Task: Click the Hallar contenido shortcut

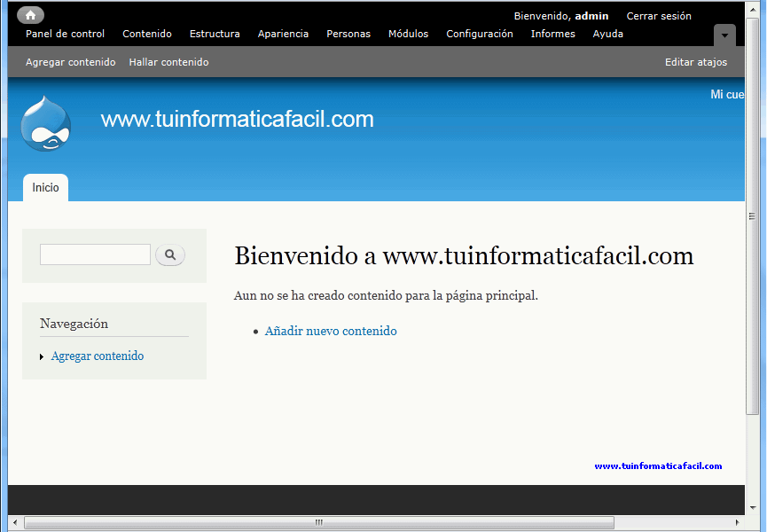Action: tap(168, 62)
